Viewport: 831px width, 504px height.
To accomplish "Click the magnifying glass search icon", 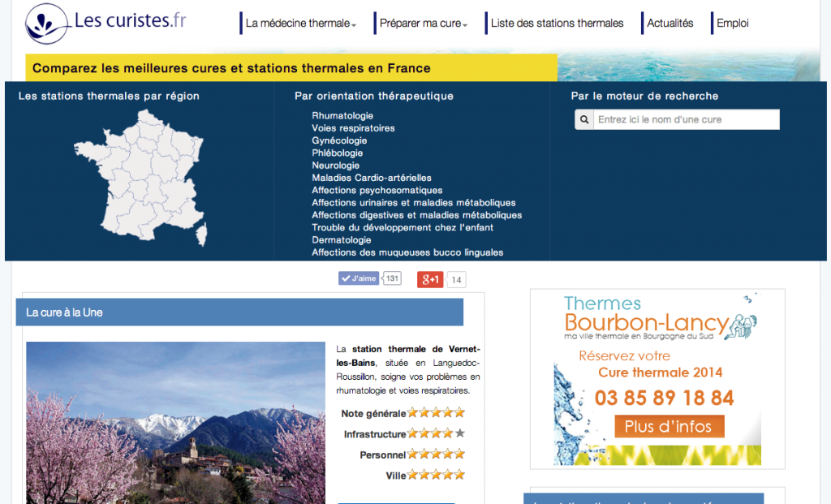I will pos(583,120).
